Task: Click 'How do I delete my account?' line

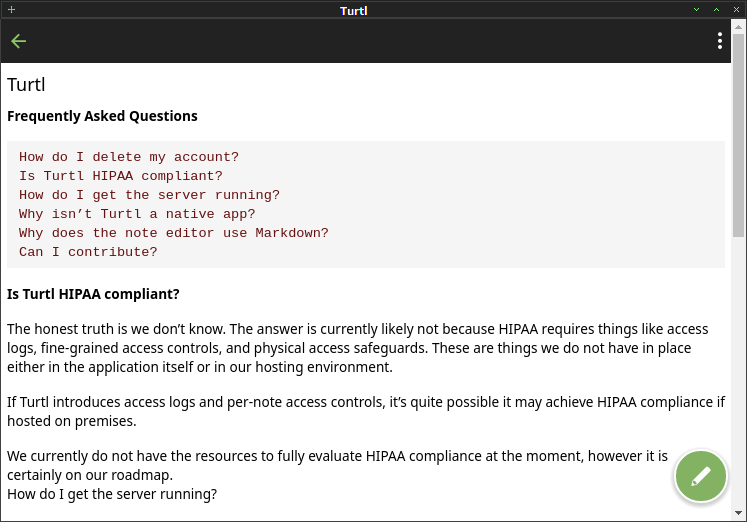Action: click(x=129, y=157)
